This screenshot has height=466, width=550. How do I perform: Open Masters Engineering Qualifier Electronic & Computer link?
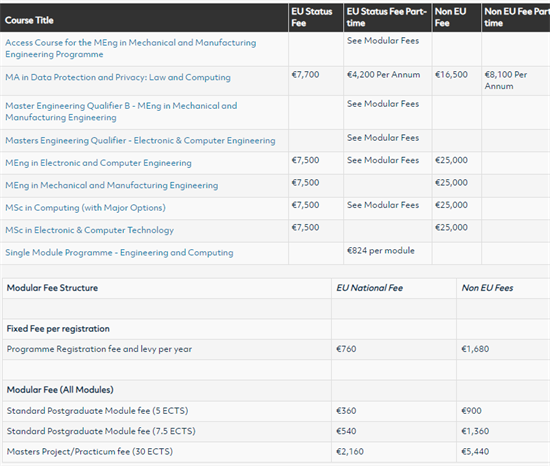point(140,140)
